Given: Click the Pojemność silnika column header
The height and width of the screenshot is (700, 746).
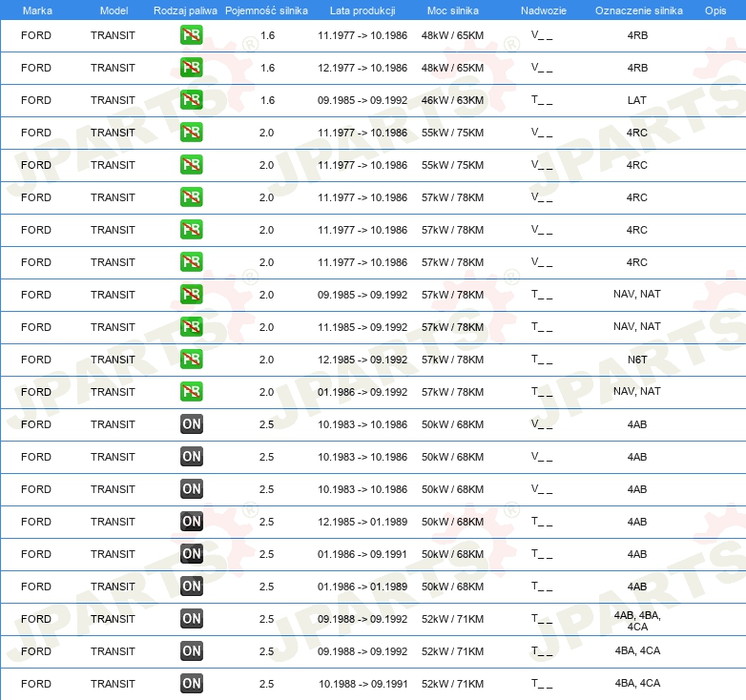Looking at the screenshot, I should pyautogui.click(x=266, y=10).
